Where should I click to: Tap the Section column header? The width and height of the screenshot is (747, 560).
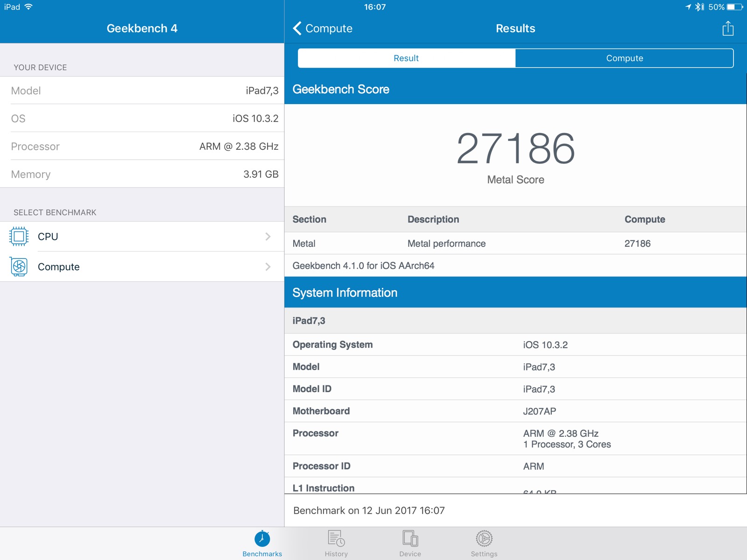(310, 219)
